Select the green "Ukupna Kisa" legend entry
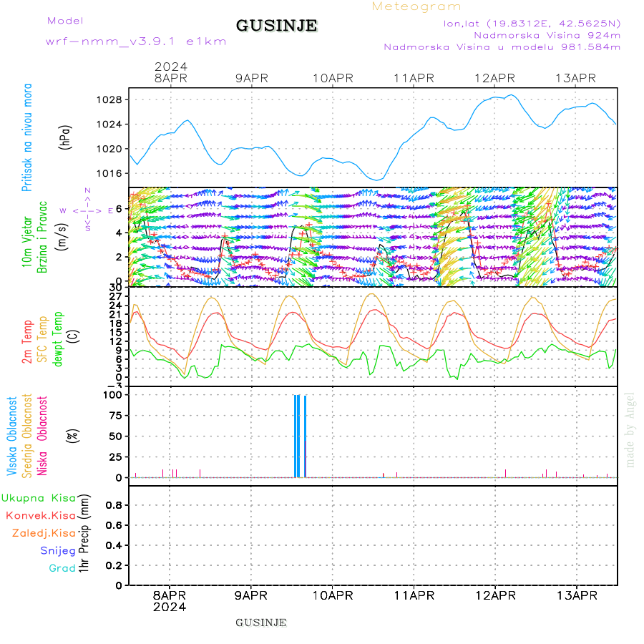Image resolution: width=644 pixels, height=644 pixels. tap(39, 498)
